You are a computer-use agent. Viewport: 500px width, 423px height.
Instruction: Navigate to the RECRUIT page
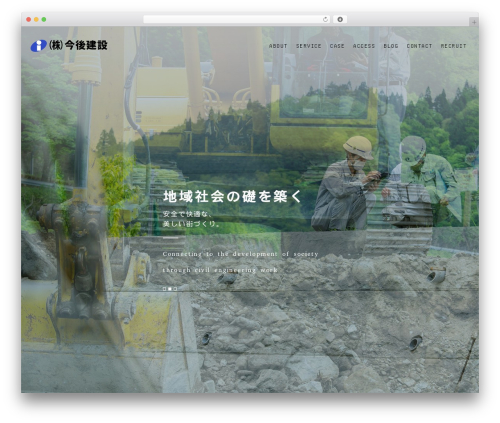[x=453, y=46]
